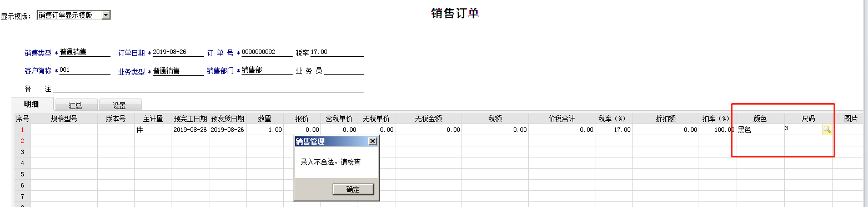Viewport: 868px width, 207px height.
Task: Select row number 4 in the grid
Action: [x=22, y=163]
